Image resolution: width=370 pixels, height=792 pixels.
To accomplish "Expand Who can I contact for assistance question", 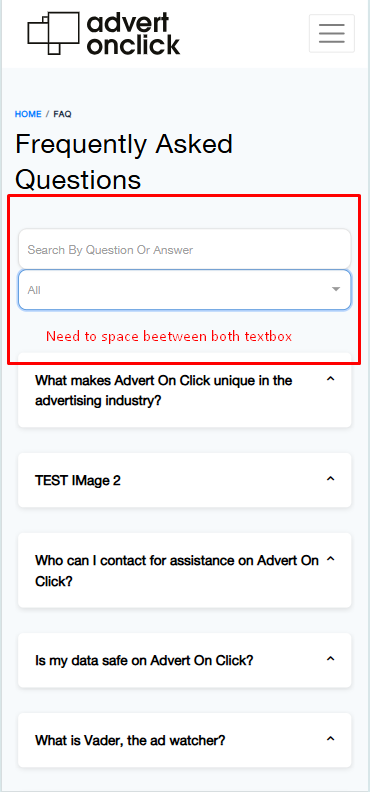I will (185, 570).
